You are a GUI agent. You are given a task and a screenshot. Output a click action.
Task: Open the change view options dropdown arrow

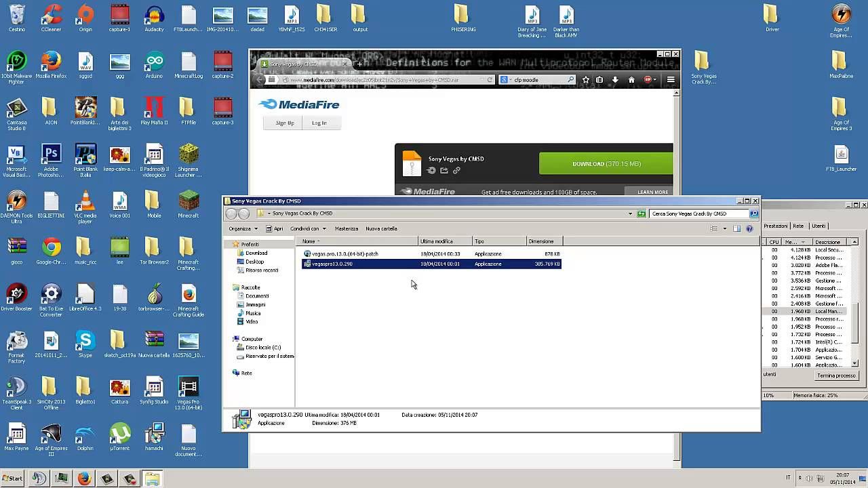point(725,228)
